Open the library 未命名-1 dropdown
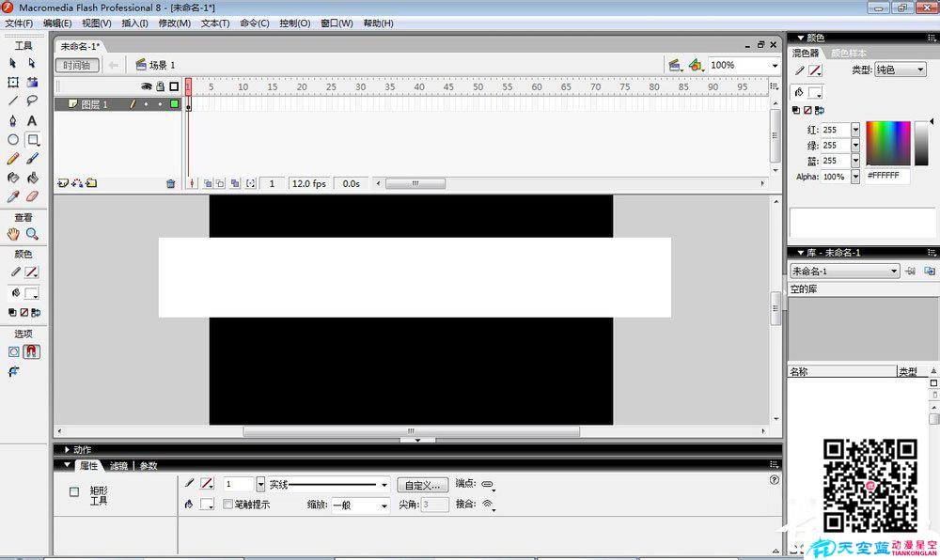This screenshot has height=560, width=940. pyautogui.click(x=845, y=272)
